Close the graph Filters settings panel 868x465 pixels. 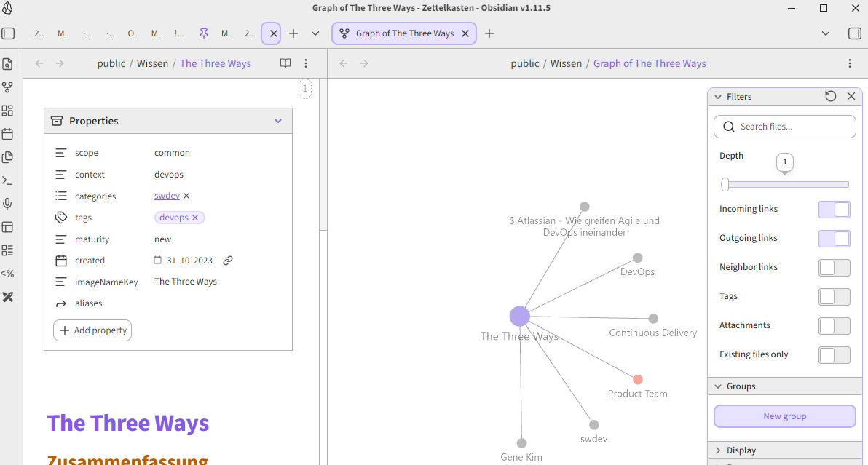coord(851,96)
